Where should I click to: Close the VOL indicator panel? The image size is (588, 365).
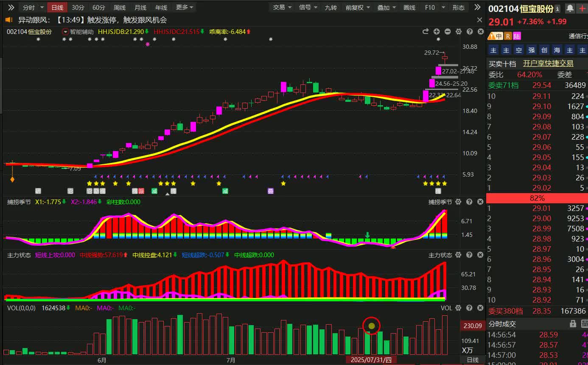point(480,308)
